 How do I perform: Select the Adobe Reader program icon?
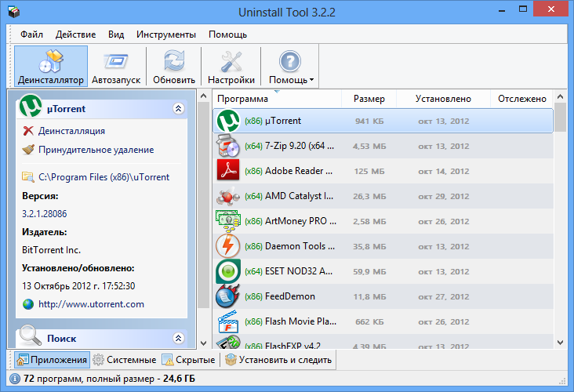(x=228, y=170)
